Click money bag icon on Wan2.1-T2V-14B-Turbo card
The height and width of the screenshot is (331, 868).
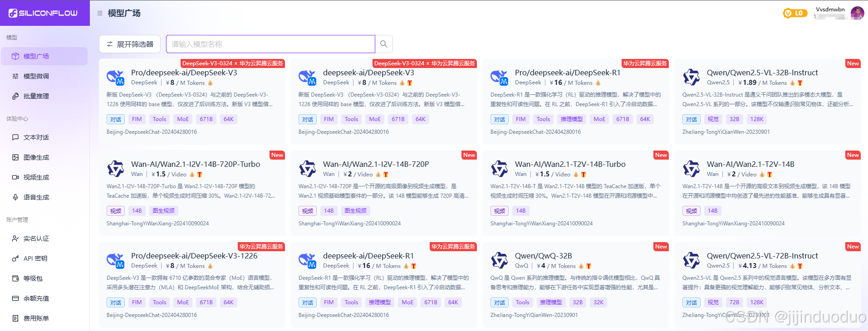576,175
